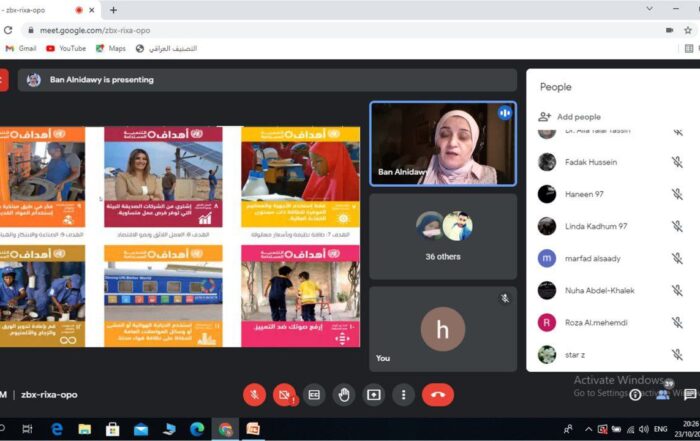Open more options three-dot menu

403,394
